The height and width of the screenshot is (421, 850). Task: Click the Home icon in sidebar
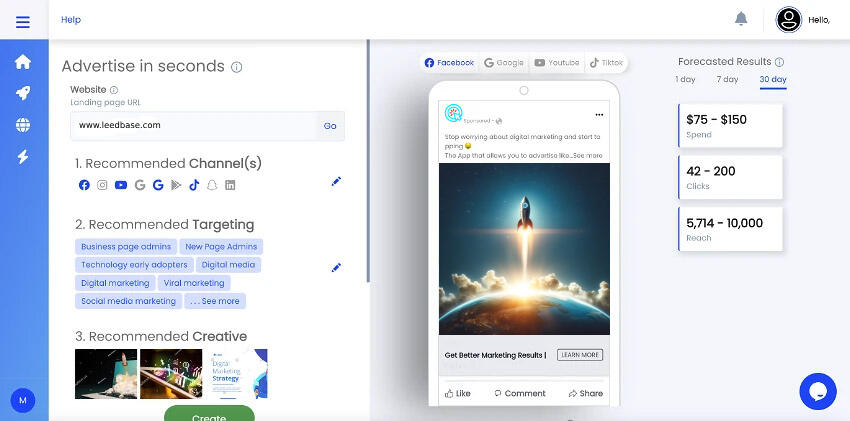23,62
